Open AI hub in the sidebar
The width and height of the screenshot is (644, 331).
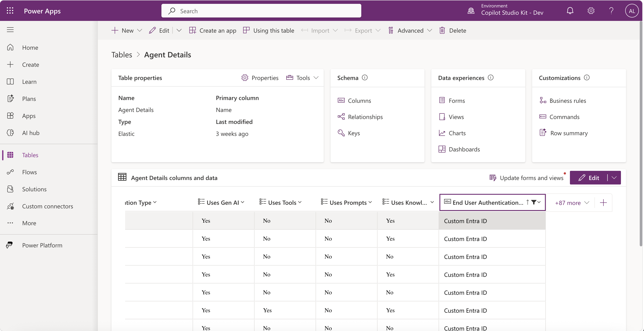(31, 133)
